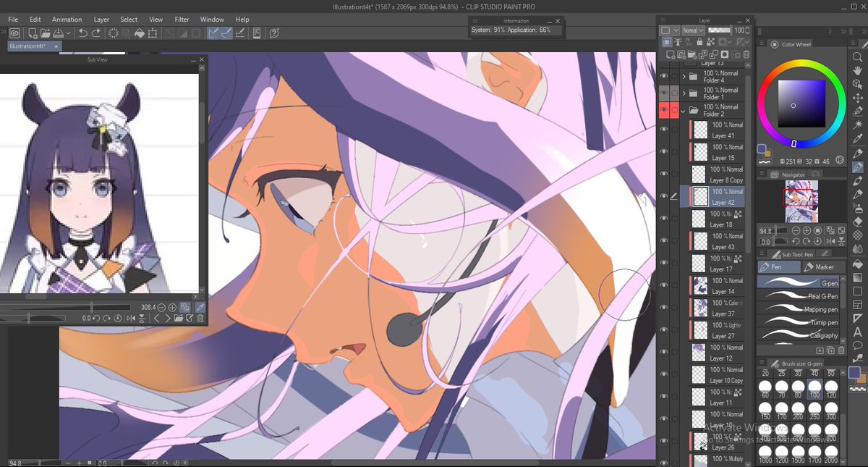The height and width of the screenshot is (467, 868).
Task: Toggle the Sub View eyedropper auto-switch button
Action: (200, 308)
